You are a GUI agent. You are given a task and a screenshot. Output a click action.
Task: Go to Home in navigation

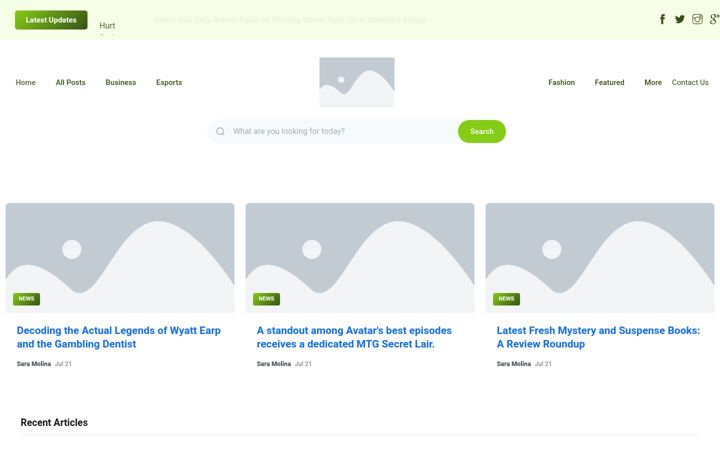pyautogui.click(x=26, y=83)
